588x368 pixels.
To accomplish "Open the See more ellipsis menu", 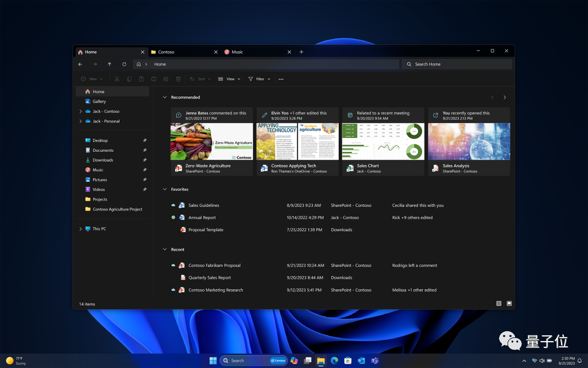I will [281, 79].
